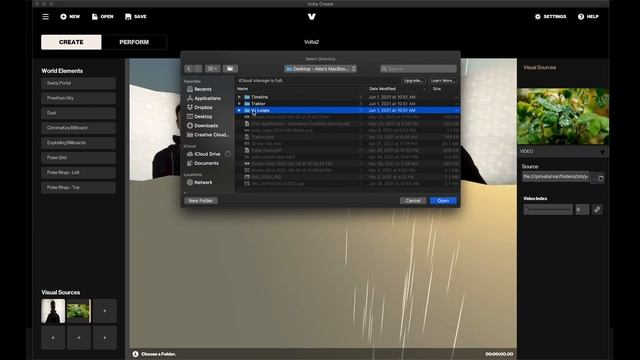Switch to the PERFORM tab
The height and width of the screenshot is (360, 640).
coord(134,42)
